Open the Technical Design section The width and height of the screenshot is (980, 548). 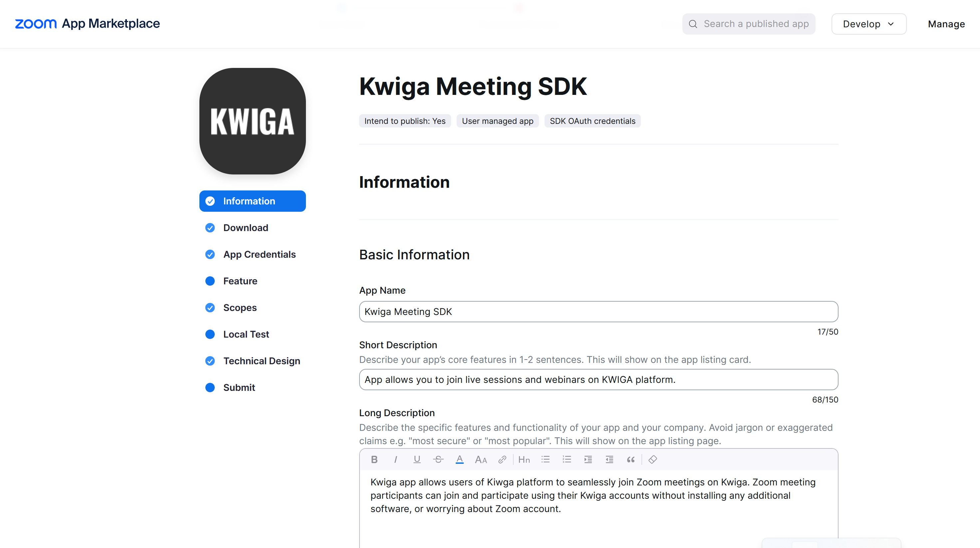253,361
